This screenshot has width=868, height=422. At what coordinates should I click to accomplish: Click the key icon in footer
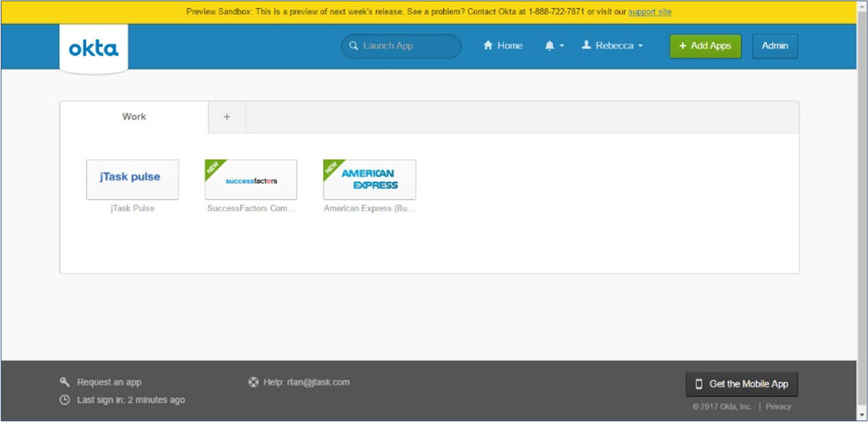[x=64, y=382]
